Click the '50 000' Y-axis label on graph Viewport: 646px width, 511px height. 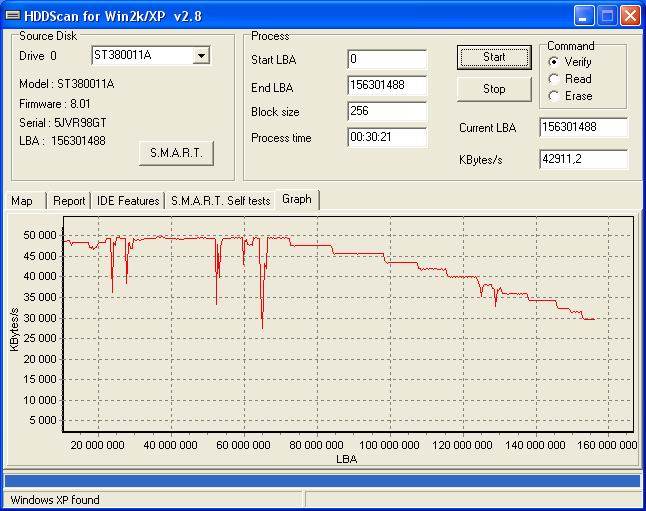click(x=40, y=235)
